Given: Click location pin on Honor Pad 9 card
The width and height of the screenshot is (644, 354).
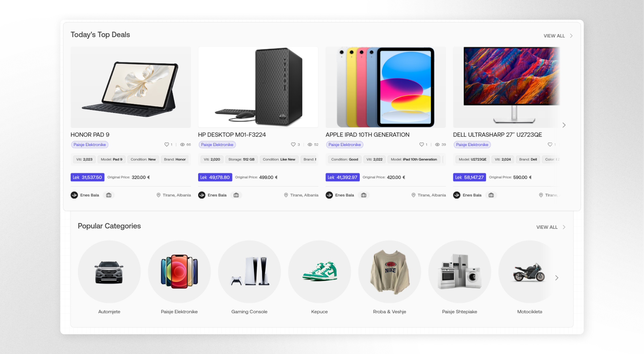Looking at the screenshot, I should coord(159,195).
